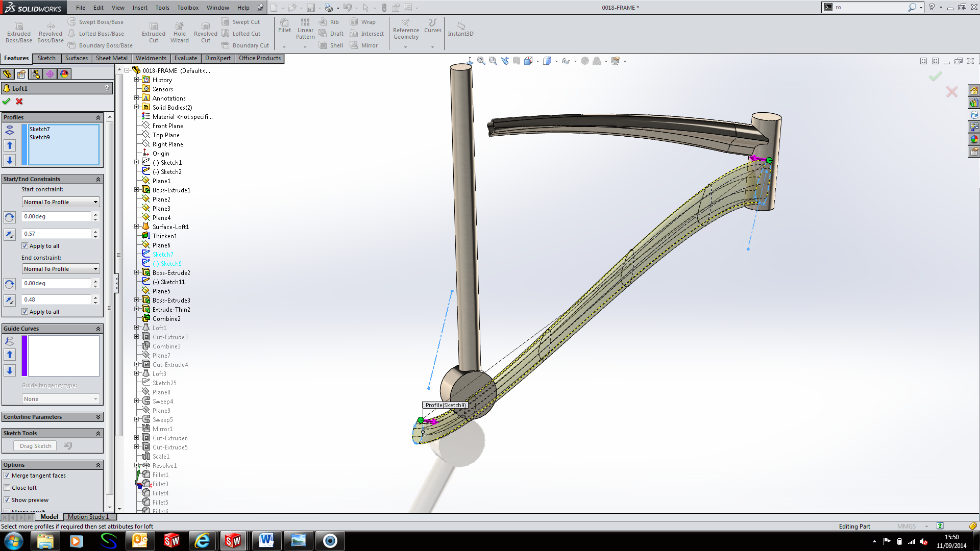Screen dimensions: 980x551
Task: Click the Internet Explorer taskbar icon
Action: point(203,540)
